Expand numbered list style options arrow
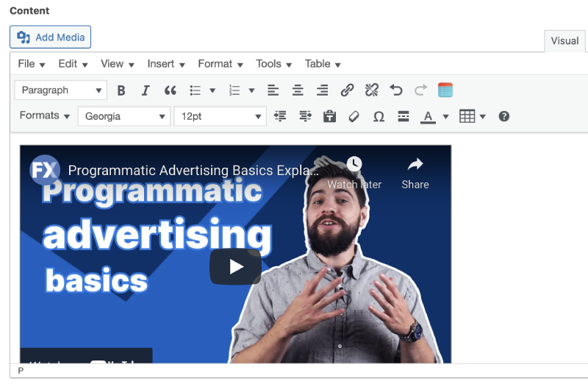This screenshot has width=588, height=384. tap(251, 90)
